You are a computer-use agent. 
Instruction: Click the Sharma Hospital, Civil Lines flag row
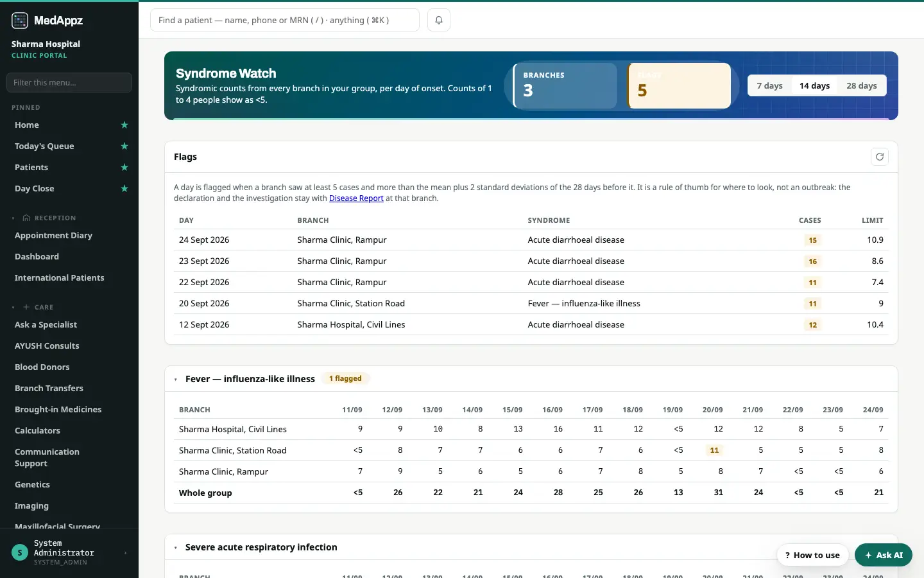click(531, 325)
